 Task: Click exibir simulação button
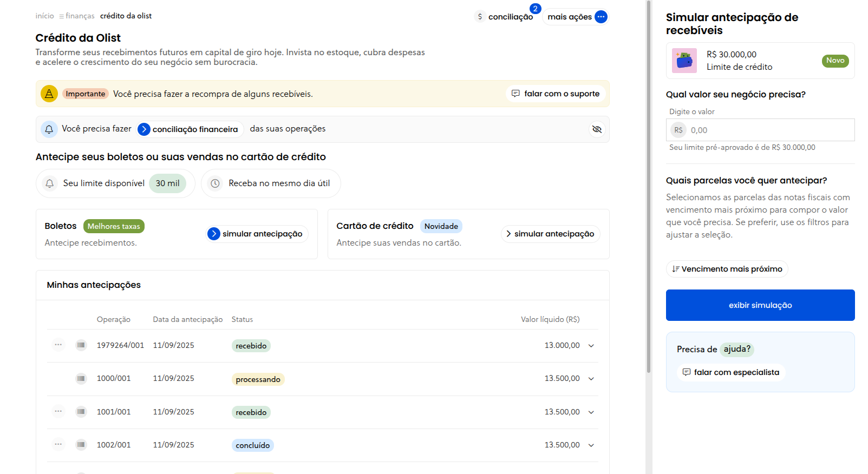point(760,305)
